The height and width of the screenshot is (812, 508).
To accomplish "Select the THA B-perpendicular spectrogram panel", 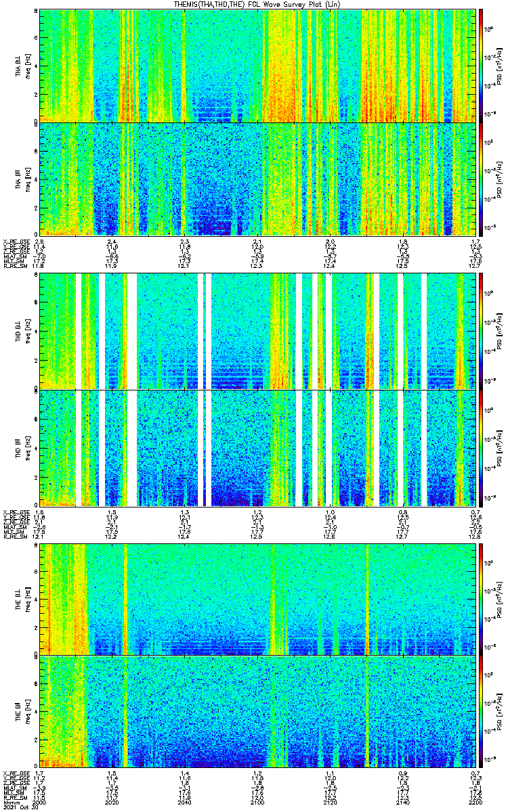I will point(259,65).
